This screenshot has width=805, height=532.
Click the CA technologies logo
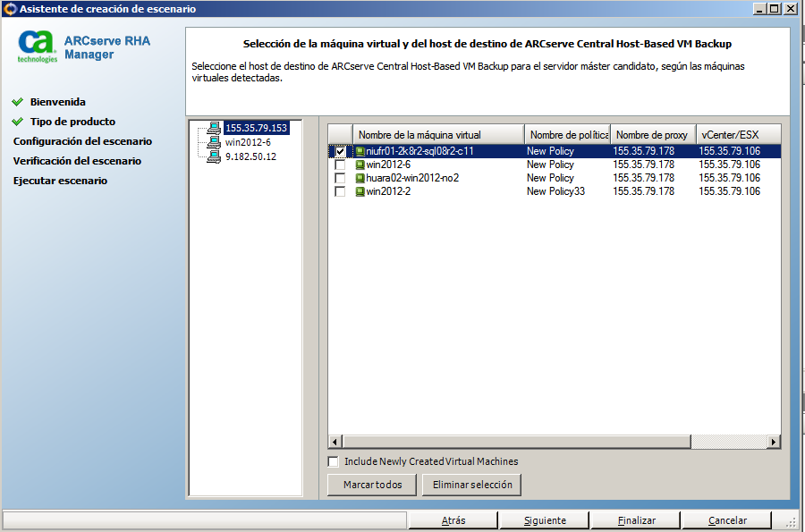37,46
